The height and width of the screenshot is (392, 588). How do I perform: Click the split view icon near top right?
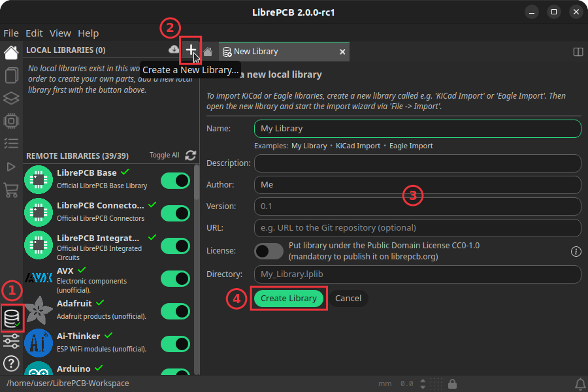click(578, 51)
